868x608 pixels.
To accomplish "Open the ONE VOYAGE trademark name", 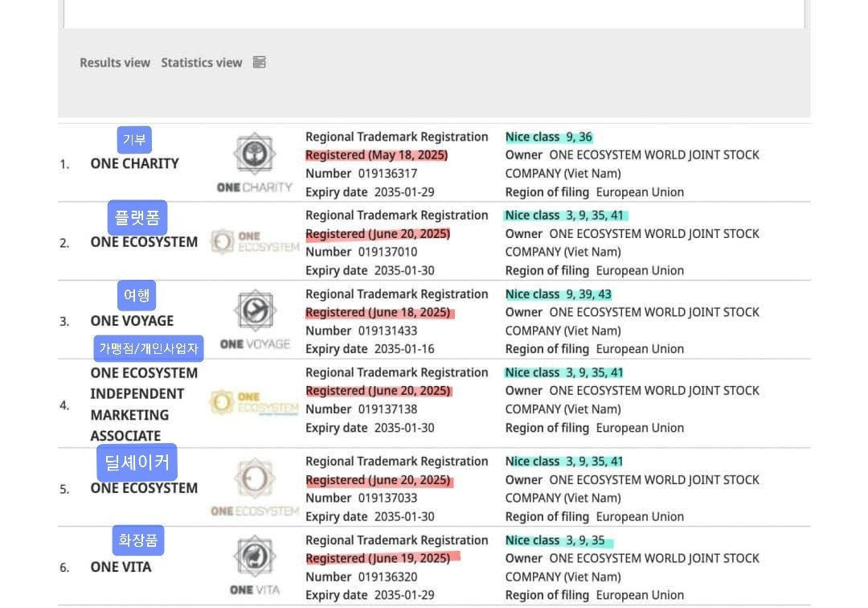I will pyautogui.click(x=132, y=321).
